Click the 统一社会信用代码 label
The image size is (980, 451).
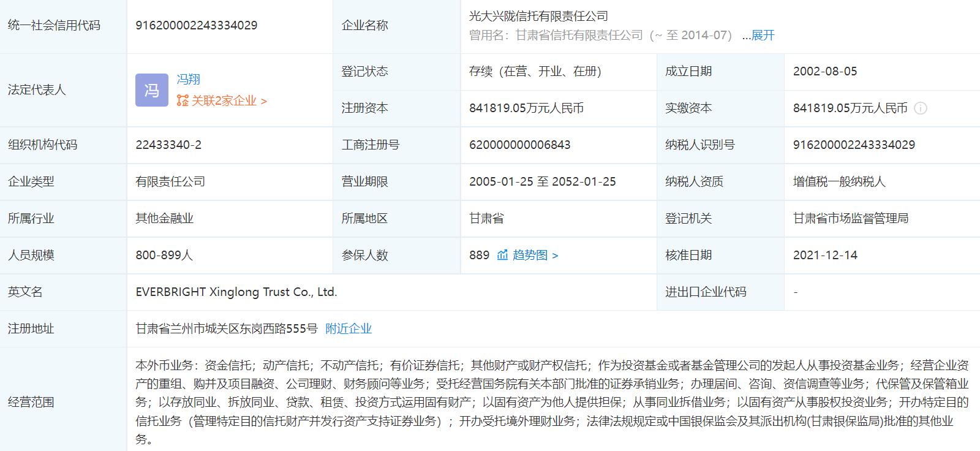(54, 25)
